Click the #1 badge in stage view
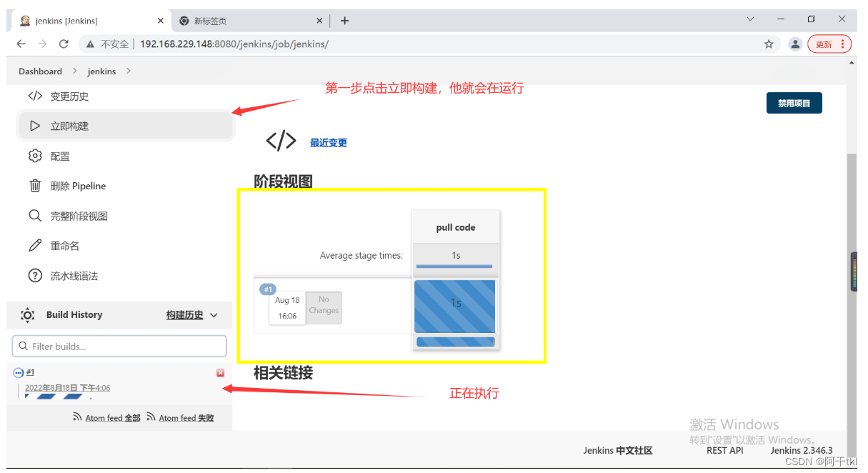Image resolution: width=868 pixels, height=473 pixels. point(268,289)
